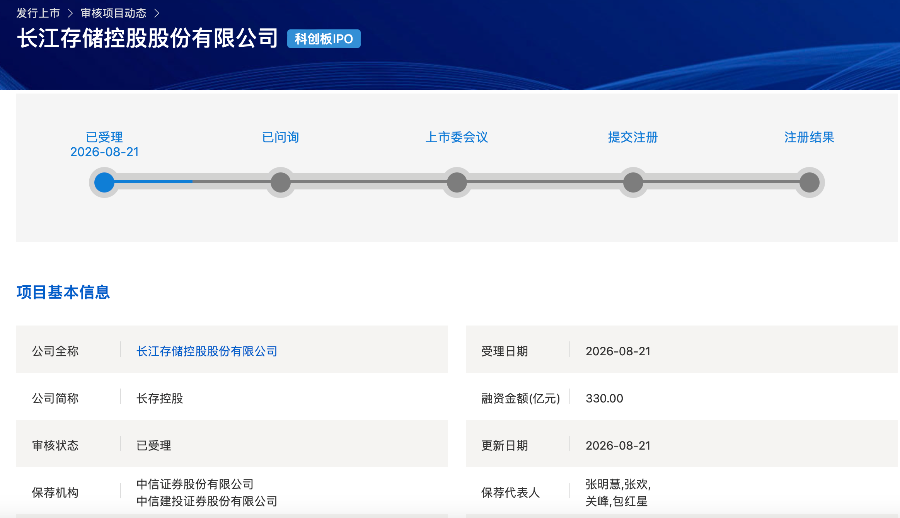Image resolution: width=900 pixels, height=518 pixels.
Task: Click the 审核状态 field label
Action: click(55, 445)
